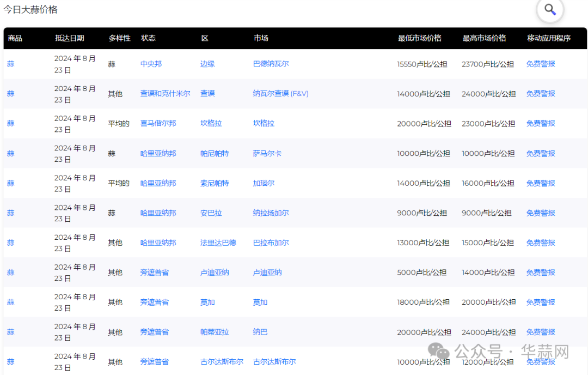Viewport: 588px width, 375px height.
Task: Click the 区 column header
Action: pos(204,38)
